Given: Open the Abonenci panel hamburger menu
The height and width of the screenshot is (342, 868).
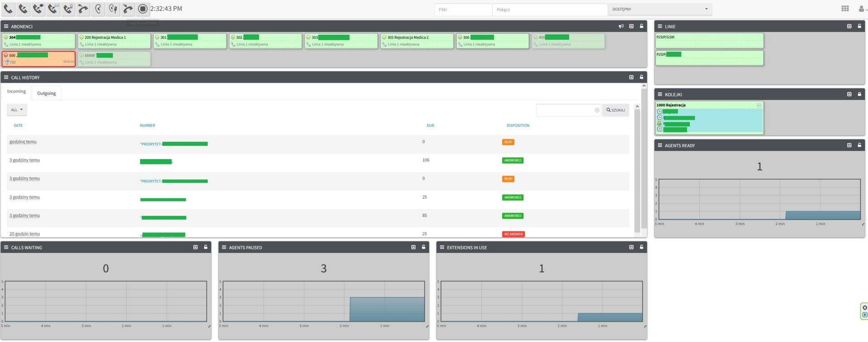Looking at the screenshot, I should 6,26.
